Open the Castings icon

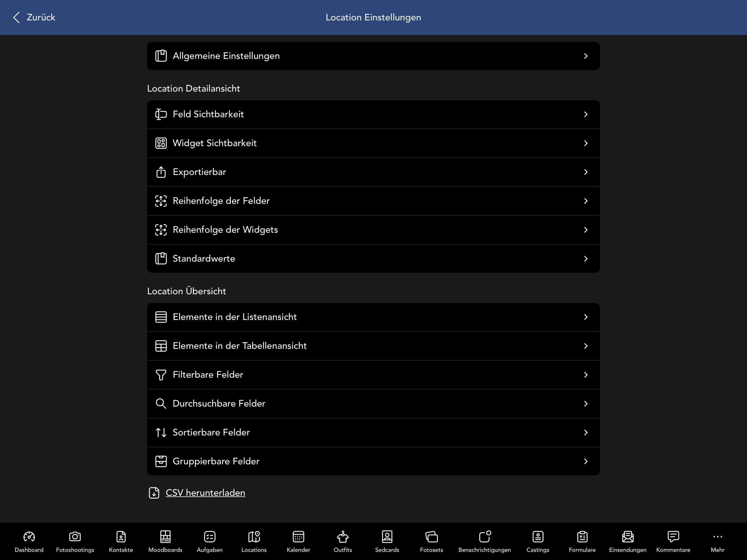pos(537,536)
